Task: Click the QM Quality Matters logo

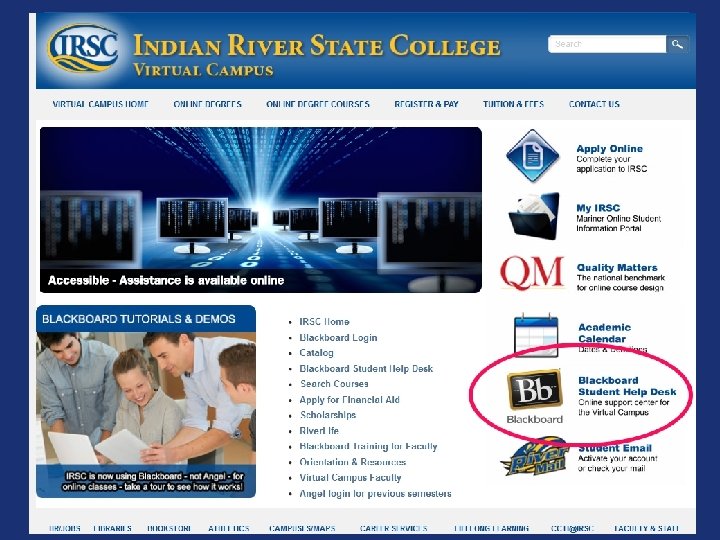Action: 532,274
